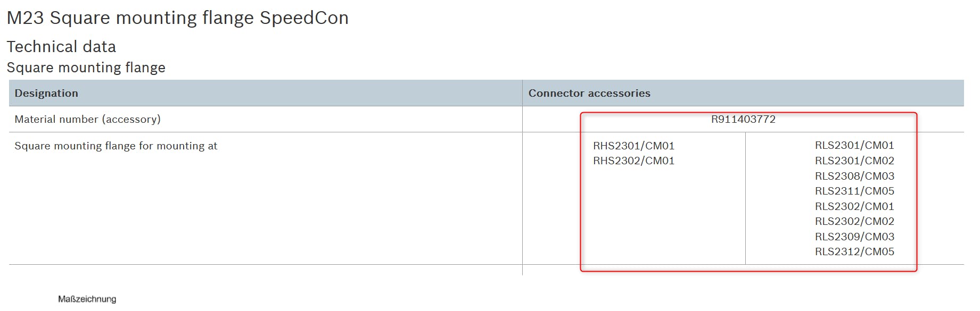This screenshot has width=980, height=311.
Task: Click the row label ending in "for mounting at"
Action: [116, 146]
